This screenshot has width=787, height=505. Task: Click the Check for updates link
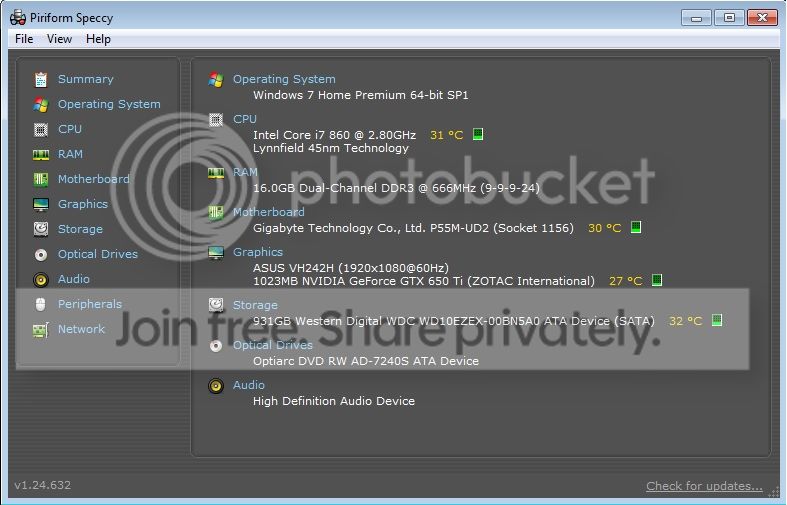704,486
